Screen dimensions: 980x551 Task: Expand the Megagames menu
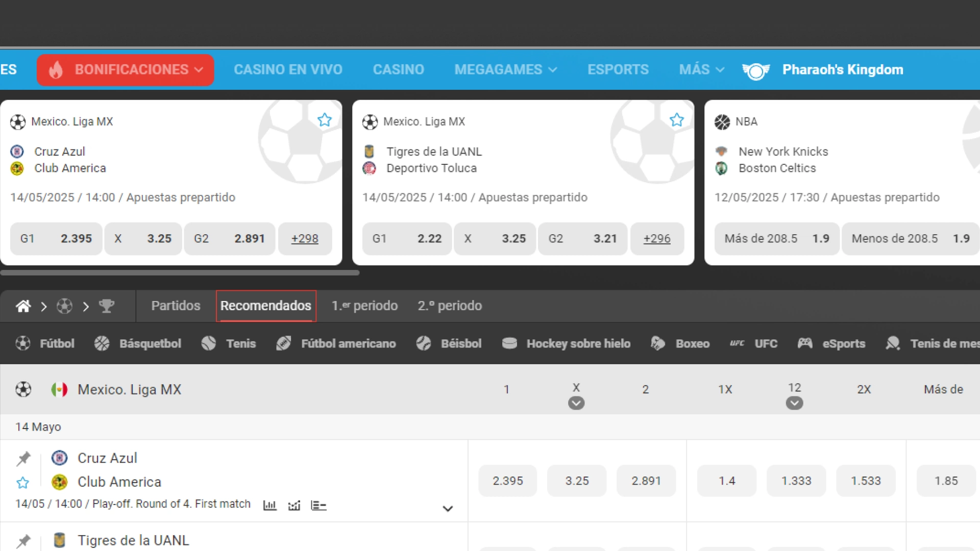tap(505, 69)
